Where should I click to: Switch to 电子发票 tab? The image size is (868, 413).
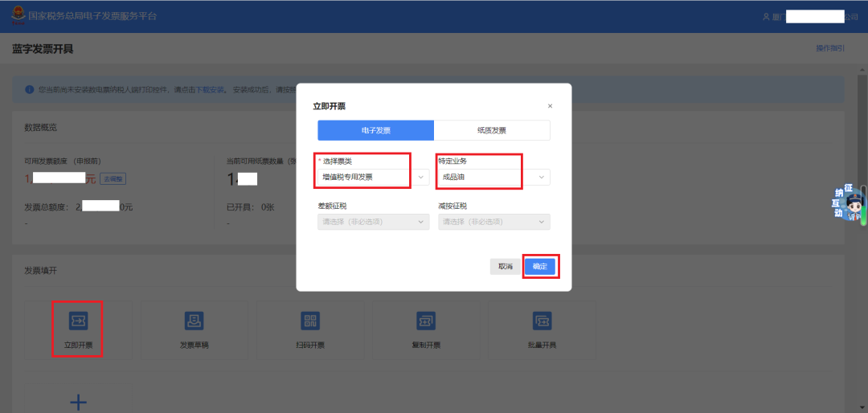click(x=375, y=131)
